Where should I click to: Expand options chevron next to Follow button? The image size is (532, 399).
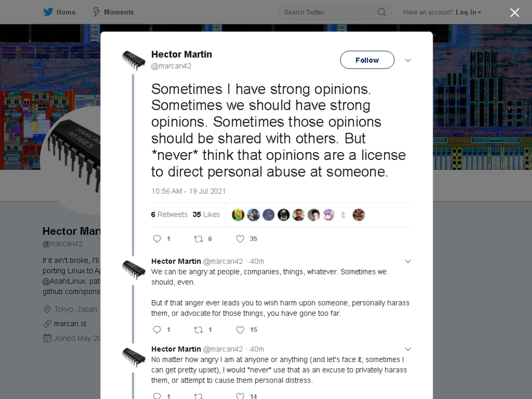(x=408, y=60)
